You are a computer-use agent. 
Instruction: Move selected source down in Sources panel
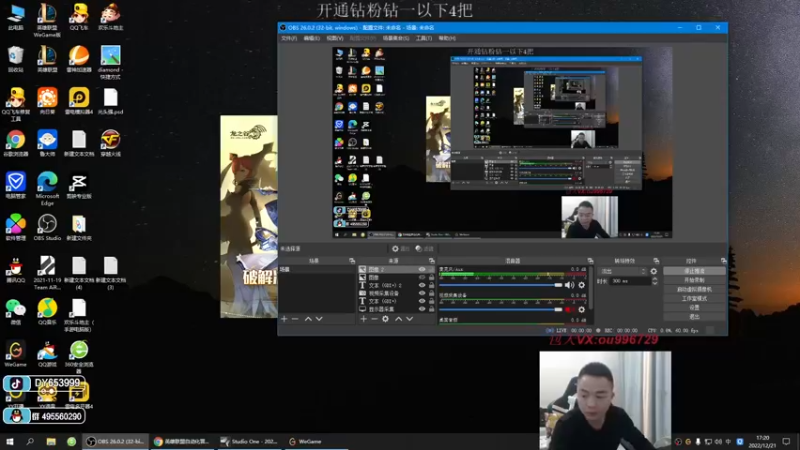409,319
